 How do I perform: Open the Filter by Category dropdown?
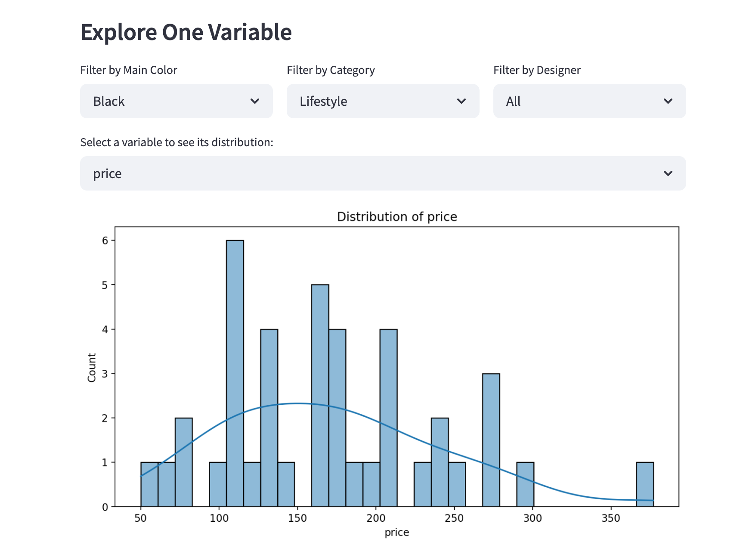[x=382, y=101]
